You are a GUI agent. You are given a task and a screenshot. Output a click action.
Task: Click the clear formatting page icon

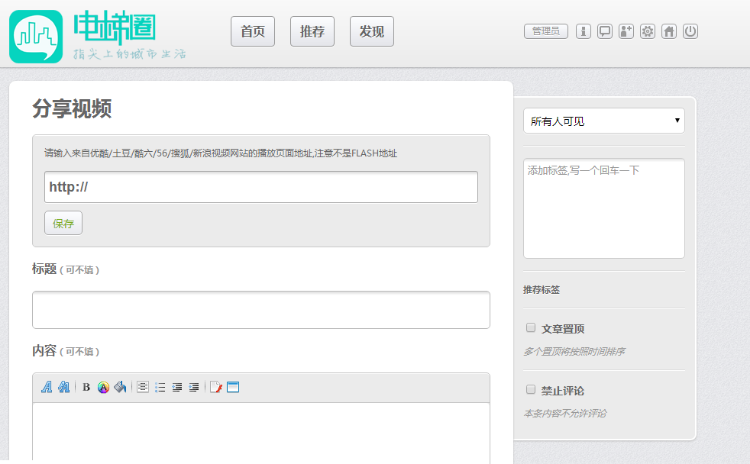[x=216, y=387]
